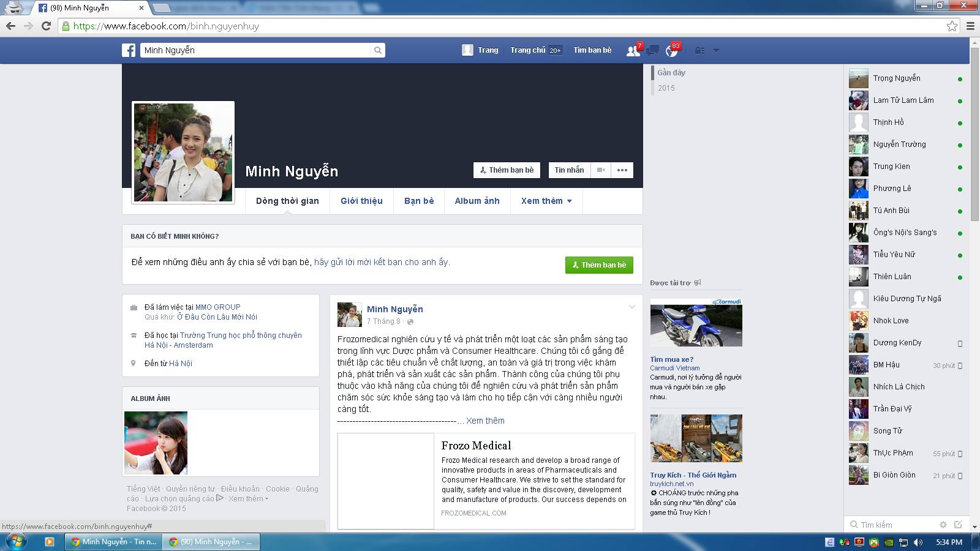
Task: Open Tìm mua xe? sponsored ad
Action: (672, 359)
